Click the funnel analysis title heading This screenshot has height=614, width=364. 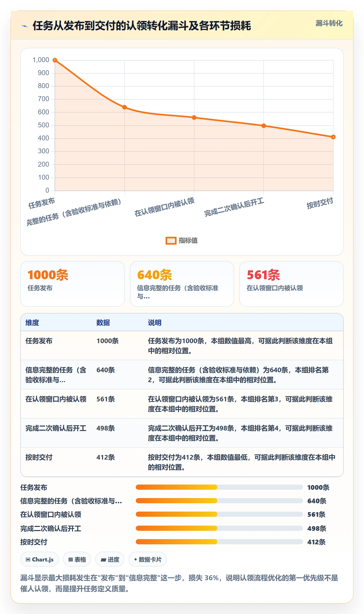click(142, 26)
